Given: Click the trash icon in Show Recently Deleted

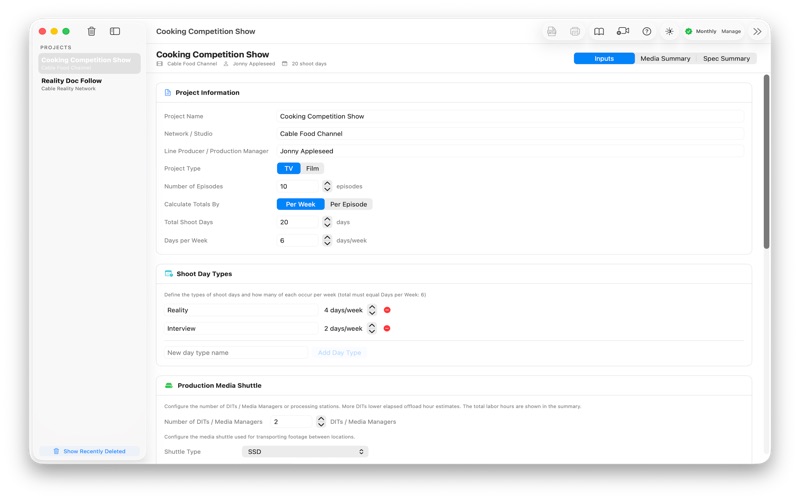Looking at the screenshot, I should tap(56, 451).
